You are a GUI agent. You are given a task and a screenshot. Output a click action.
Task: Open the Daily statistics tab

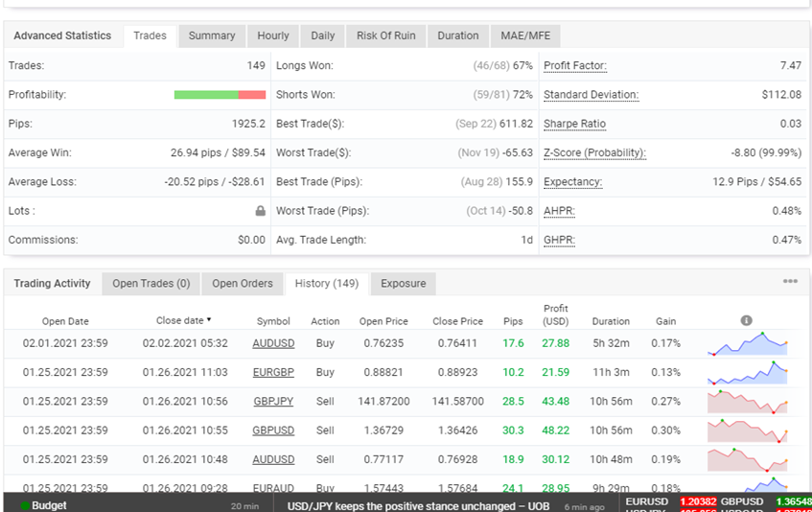click(x=323, y=35)
